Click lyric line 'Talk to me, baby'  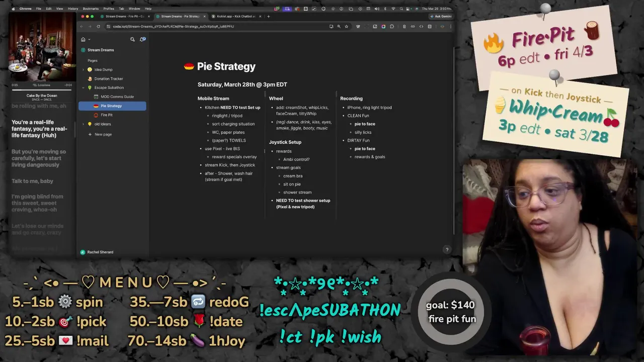[x=32, y=181]
